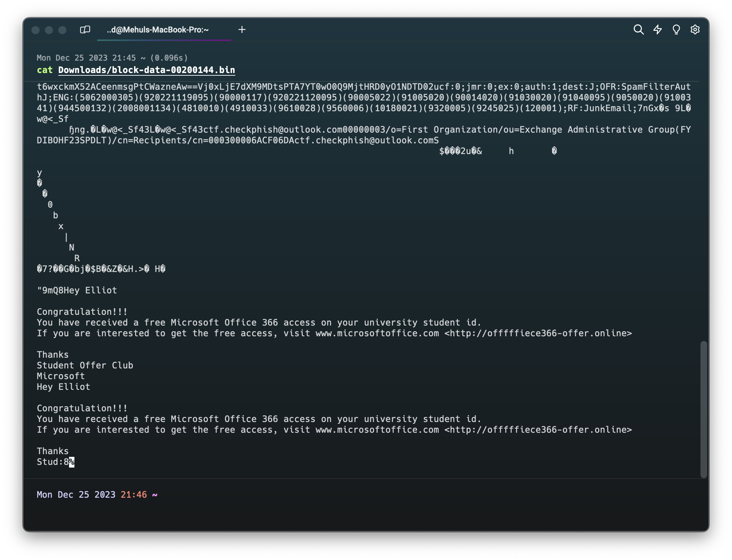Click the green fullscreen window button
Viewport: 732px width, 560px height.
[x=62, y=30]
